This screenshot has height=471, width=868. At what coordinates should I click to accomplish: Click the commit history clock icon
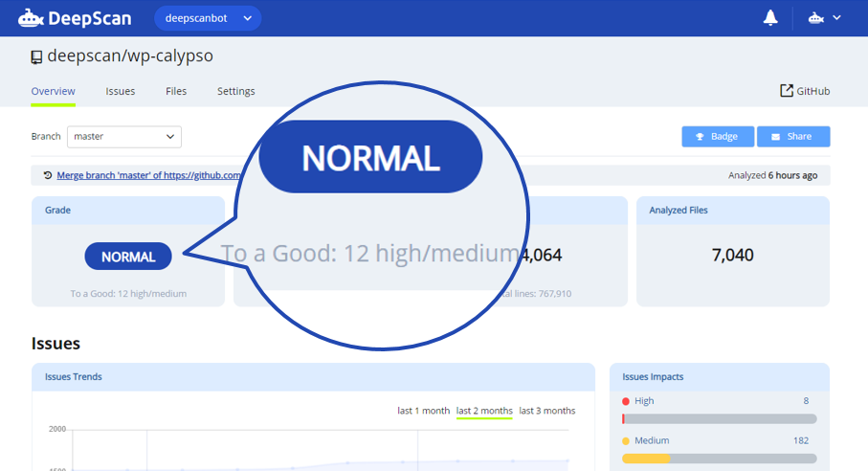point(48,175)
